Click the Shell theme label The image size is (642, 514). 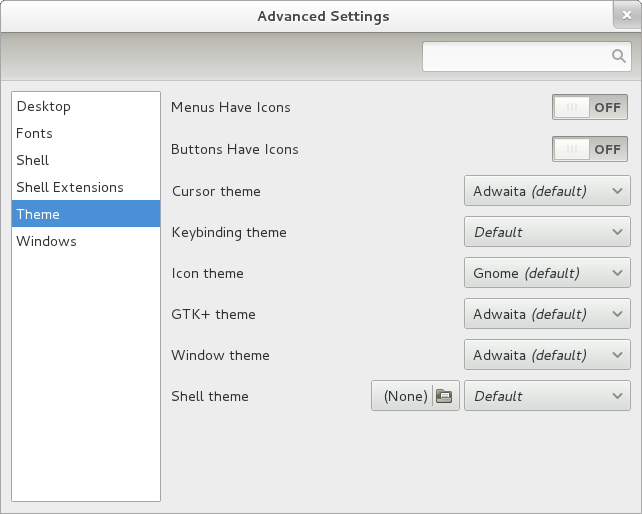210,396
